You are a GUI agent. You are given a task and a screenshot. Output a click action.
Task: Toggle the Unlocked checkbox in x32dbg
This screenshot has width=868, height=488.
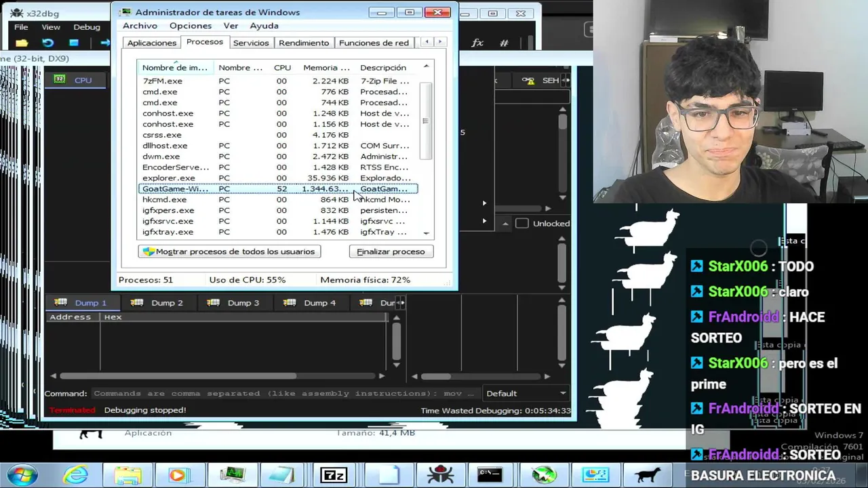tap(522, 223)
